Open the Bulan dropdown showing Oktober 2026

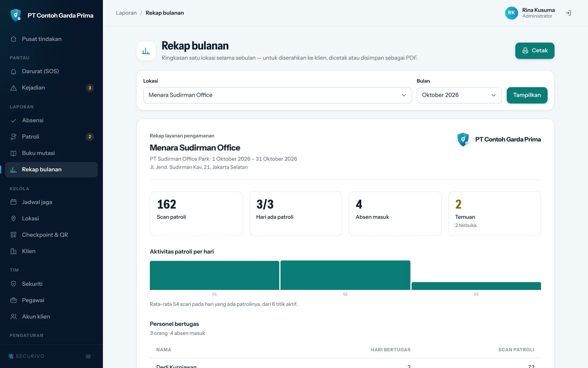[459, 95]
